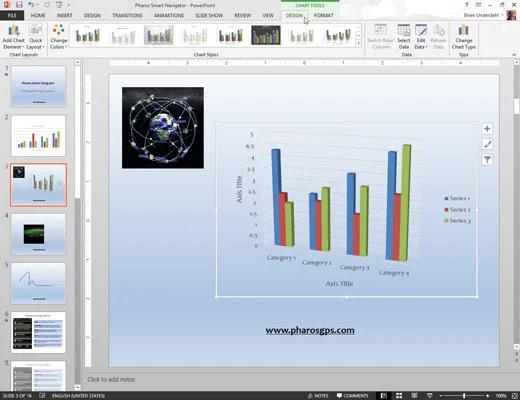Collapse the ribbon with the chevron arrow
This screenshot has height=400, width=520.
[x=514, y=55]
